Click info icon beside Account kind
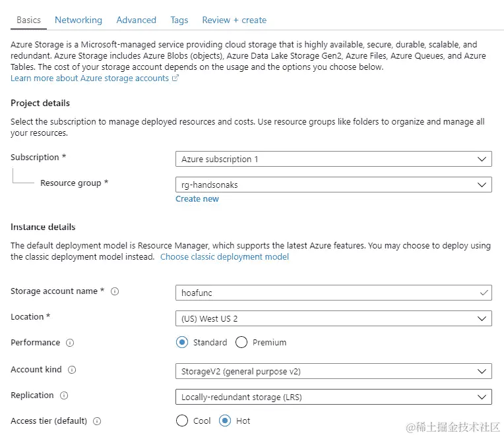The height and width of the screenshot is (437, 504). (72, 370)
